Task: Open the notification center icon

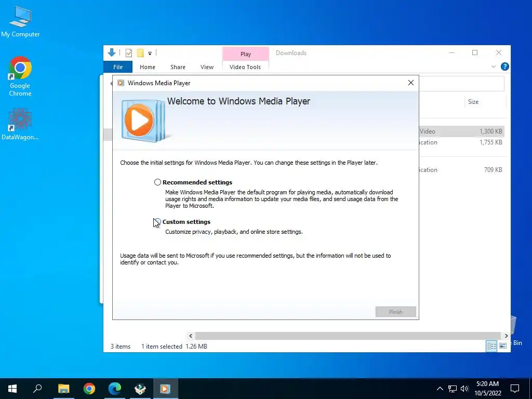Action: point(515,389)
